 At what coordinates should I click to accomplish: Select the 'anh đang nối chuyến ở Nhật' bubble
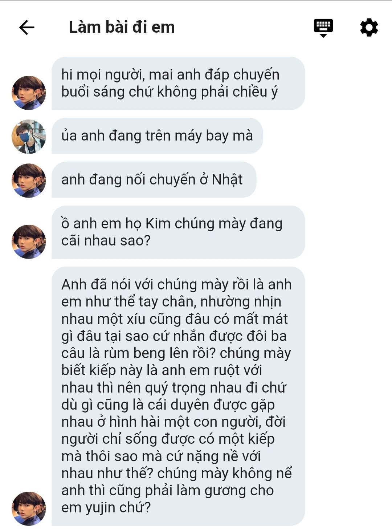(x=154, y=180)
